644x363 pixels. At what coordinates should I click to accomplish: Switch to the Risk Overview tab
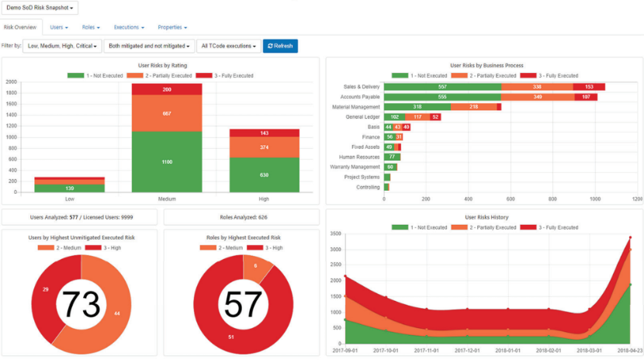[20, 27]
